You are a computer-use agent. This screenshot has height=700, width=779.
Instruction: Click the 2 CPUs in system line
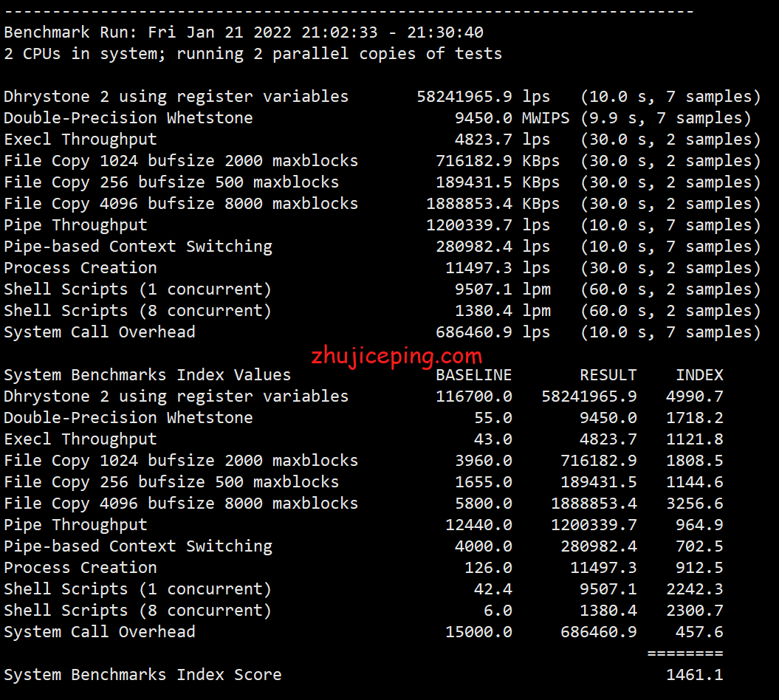click(x=253, y=54)
